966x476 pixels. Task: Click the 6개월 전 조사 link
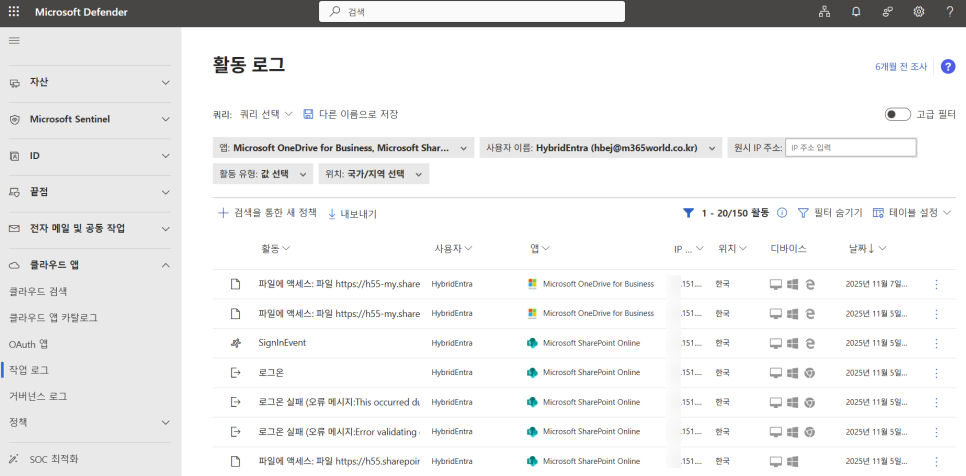click(901, 67)
